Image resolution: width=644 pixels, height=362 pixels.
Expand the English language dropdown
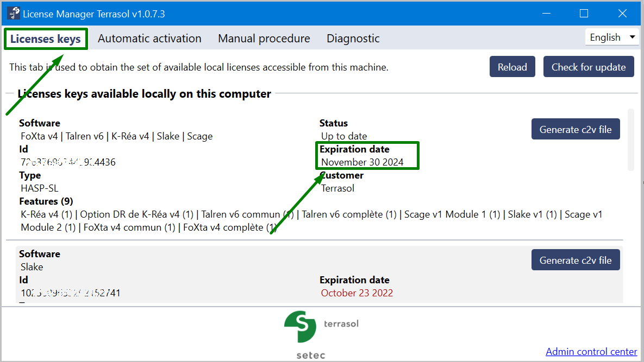pos(612,37)
